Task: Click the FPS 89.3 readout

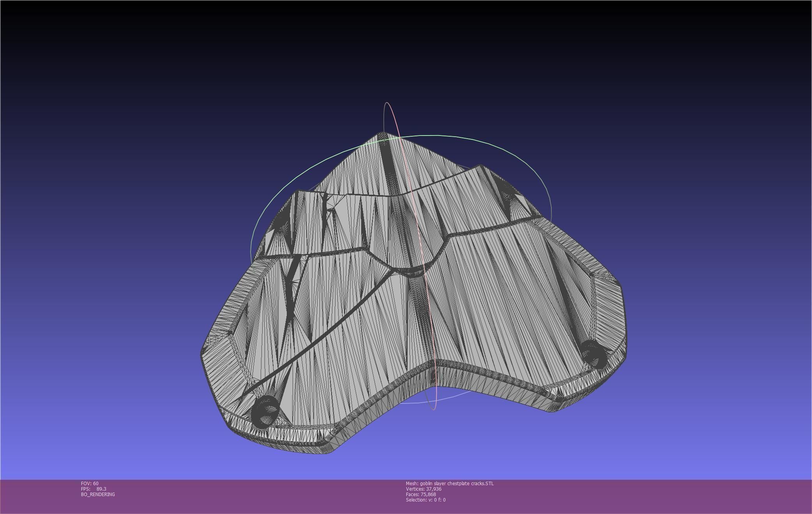Action: pos(94,489)
